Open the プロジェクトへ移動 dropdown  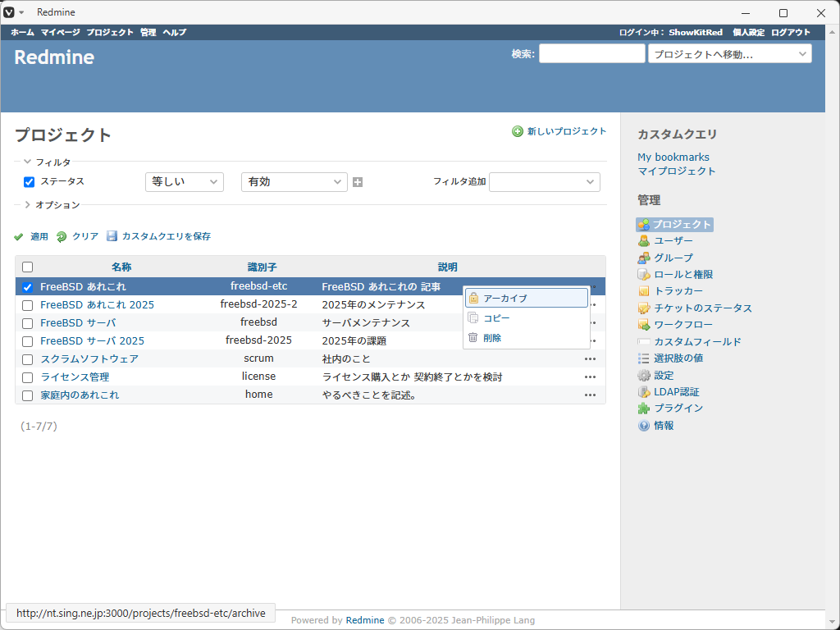729,53
